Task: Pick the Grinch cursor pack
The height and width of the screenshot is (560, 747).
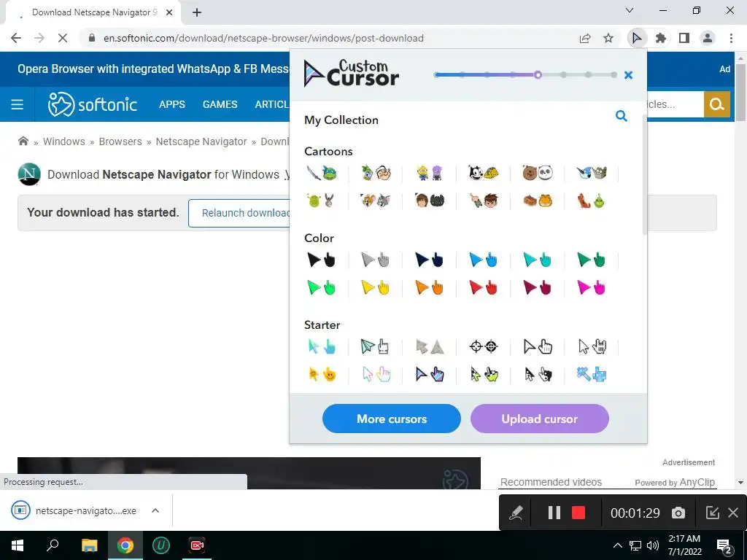Action: click(591, 201)
